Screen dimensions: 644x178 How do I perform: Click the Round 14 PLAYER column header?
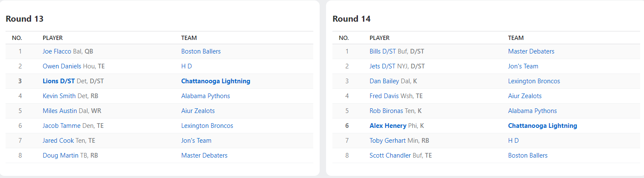point(380,38)
